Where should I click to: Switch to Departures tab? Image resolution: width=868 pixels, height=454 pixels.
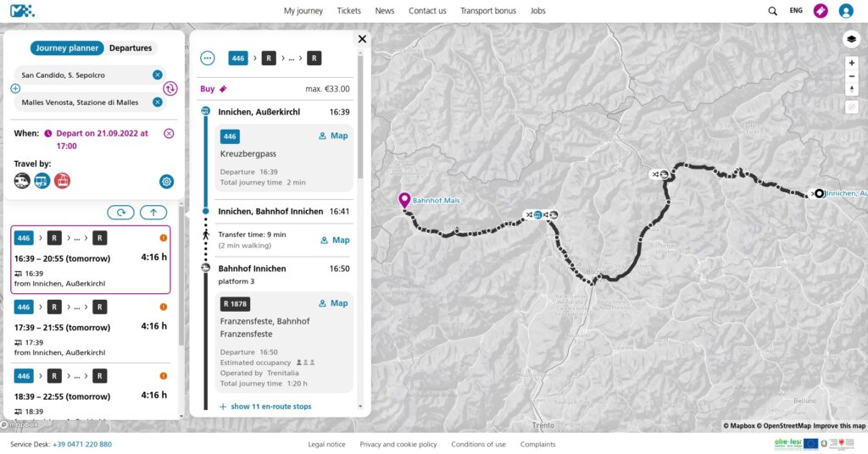click(131, 48)
